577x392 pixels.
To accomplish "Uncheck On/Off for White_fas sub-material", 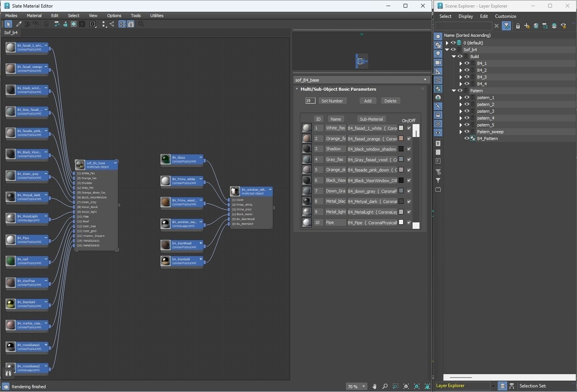I will (x=409, y=128).
